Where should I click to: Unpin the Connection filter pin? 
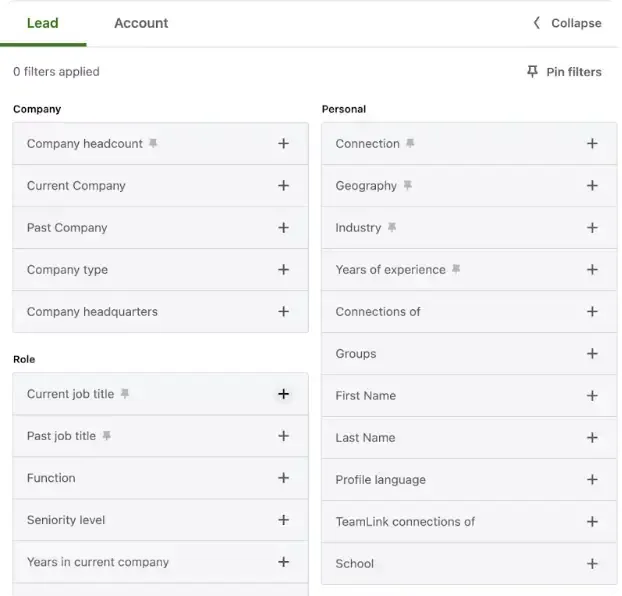coord(410,143)
